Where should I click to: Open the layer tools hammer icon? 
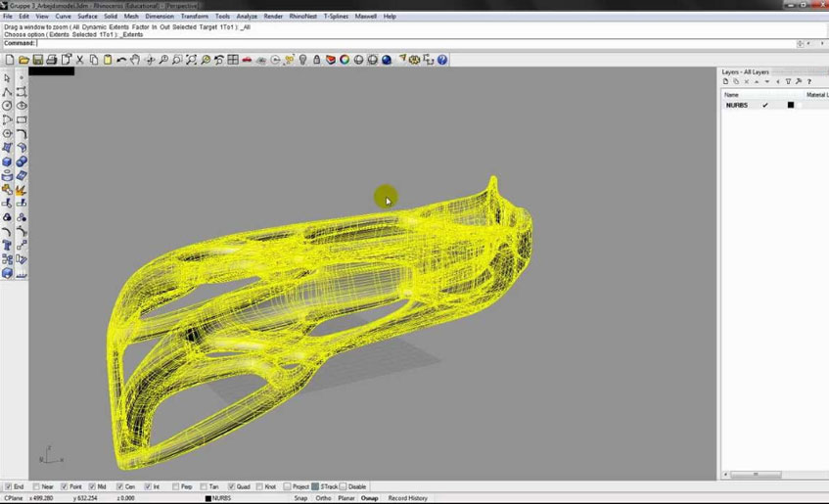click(799, 82)
